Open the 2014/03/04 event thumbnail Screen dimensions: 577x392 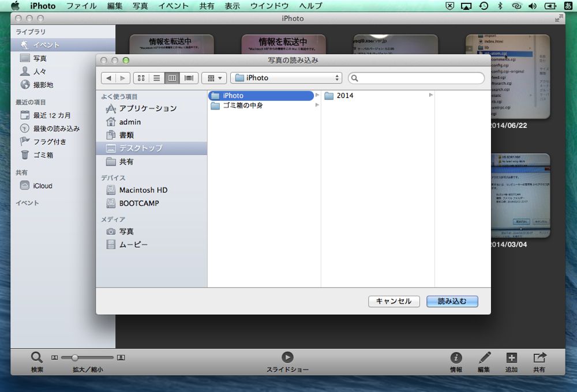coord(520,195)
